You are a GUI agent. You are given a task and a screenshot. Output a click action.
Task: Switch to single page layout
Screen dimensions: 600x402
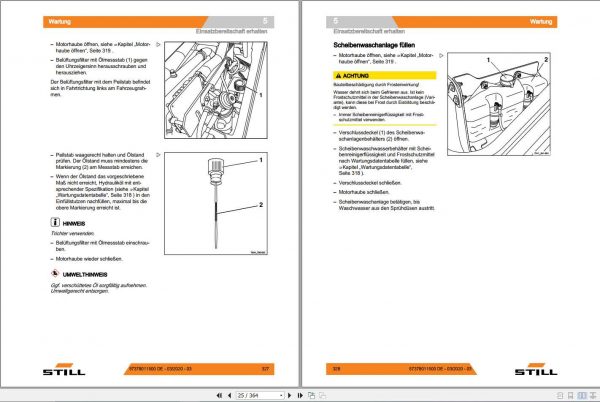click(560, 395)
